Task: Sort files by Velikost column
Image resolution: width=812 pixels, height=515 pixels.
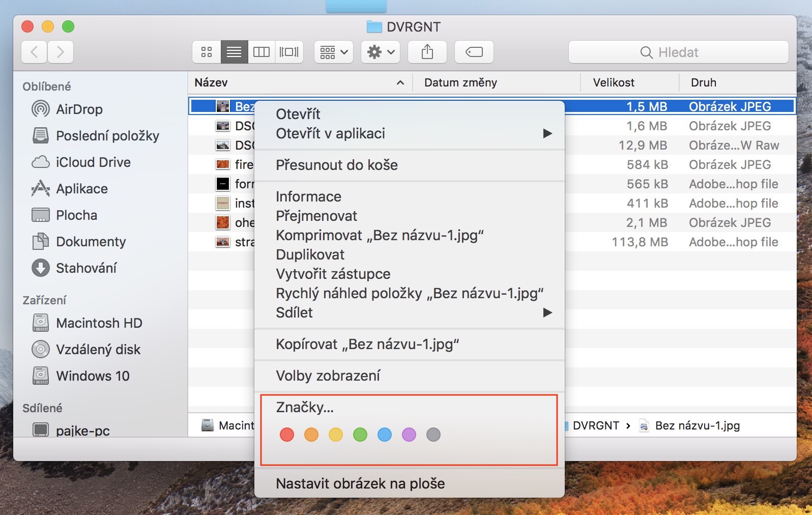Action: tap(630, 82)
